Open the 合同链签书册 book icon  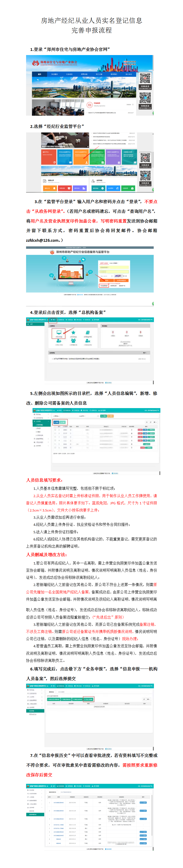pyautogui.click(x=87, y=333)
